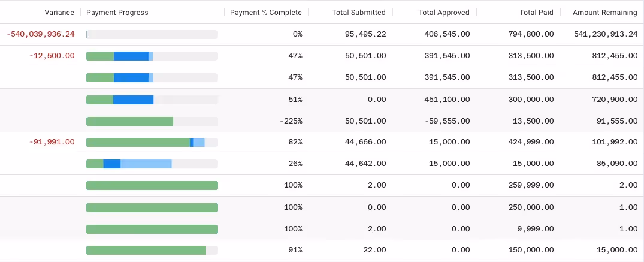This screenshot has width=644, height=262.
Task: Click the total approved value 406,545.00
Action: coord(448,34)
